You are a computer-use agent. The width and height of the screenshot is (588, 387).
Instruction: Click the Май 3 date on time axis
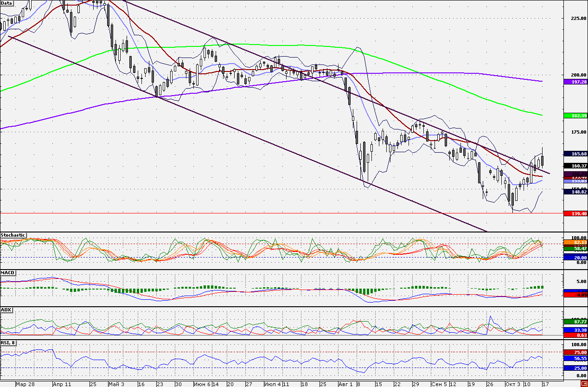click(x=116, y=384)
